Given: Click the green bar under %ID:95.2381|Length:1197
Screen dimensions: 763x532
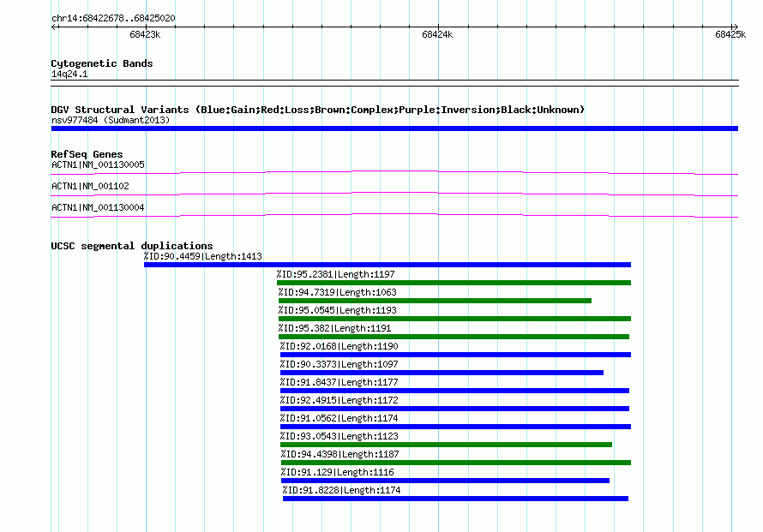Looking at the screenshot, I should 454,283.
